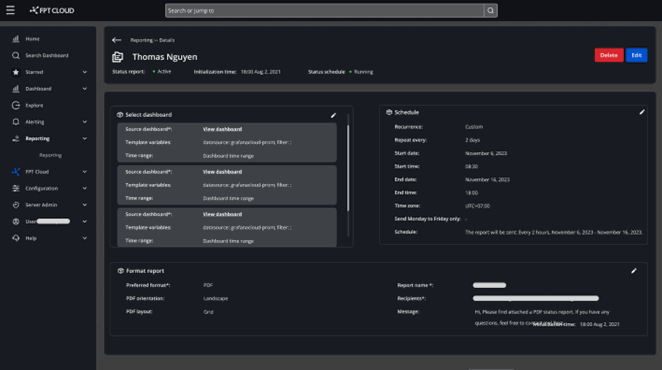Click the Select dashboard section icon
Screen dimensions: 662x370
120,115
